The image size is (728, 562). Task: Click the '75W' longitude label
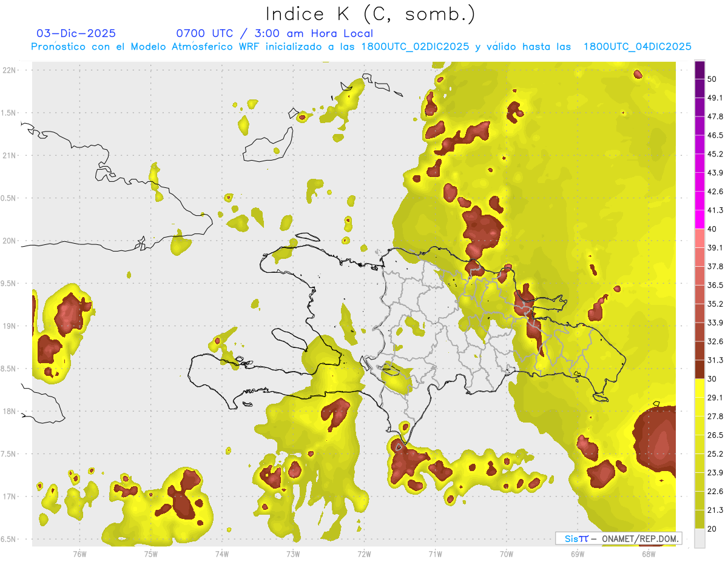click(x=151, y=554)
